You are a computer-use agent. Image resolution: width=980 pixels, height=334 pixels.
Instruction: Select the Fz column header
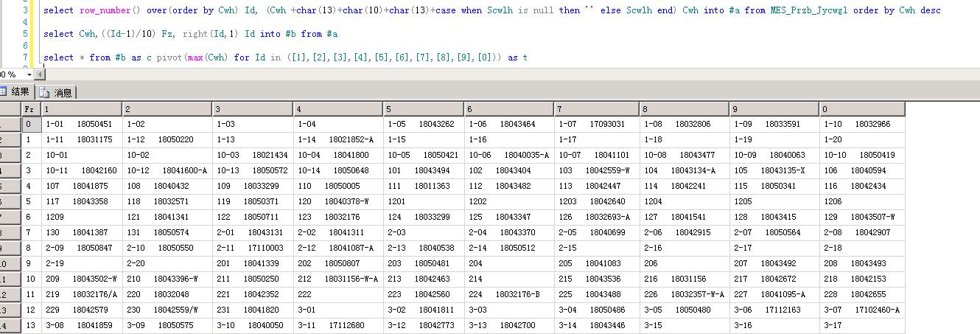(x=29, y=109)
